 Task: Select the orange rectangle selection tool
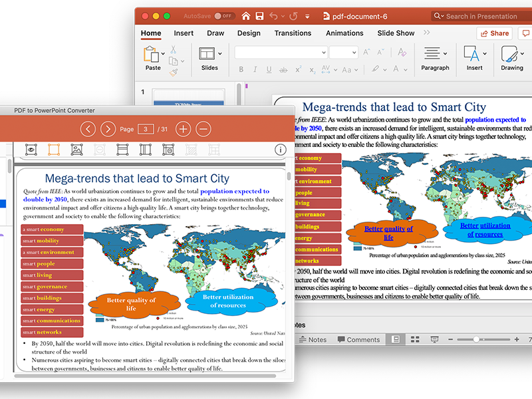pos(54,150)
